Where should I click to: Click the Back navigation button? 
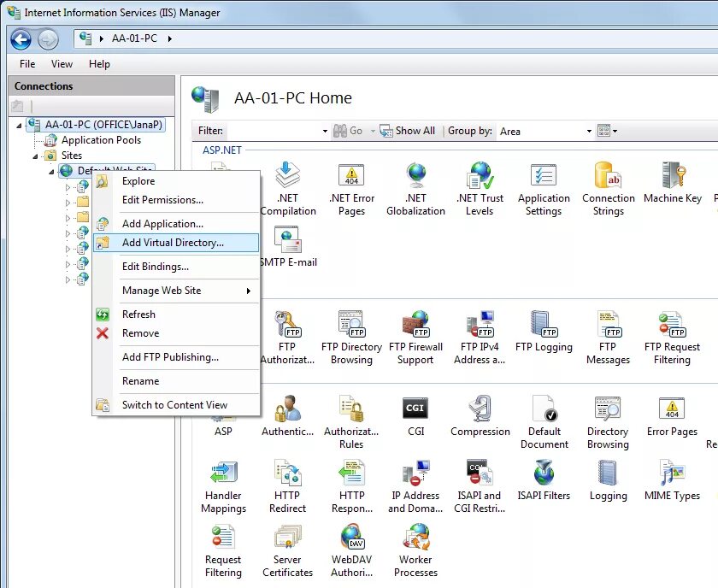click(21, 39)
